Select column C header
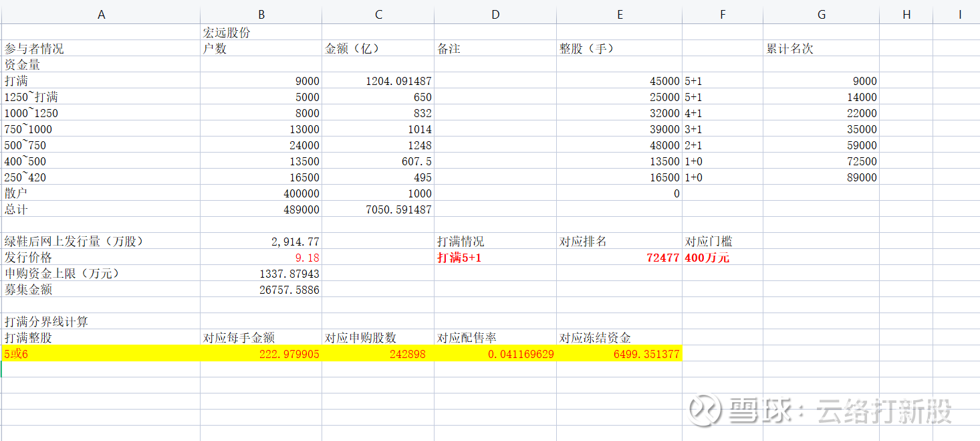Screen dimensions: 980x441 click(x=378, y=14)
